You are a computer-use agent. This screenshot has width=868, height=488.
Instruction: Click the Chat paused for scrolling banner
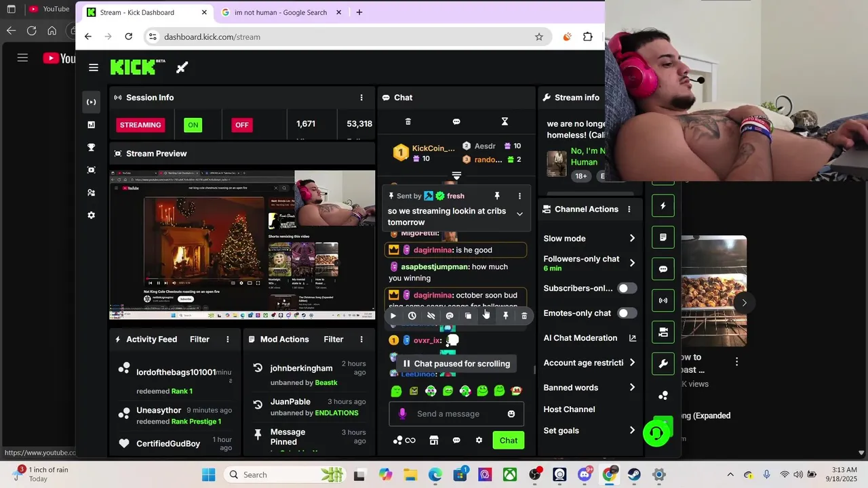coord(455,364)
